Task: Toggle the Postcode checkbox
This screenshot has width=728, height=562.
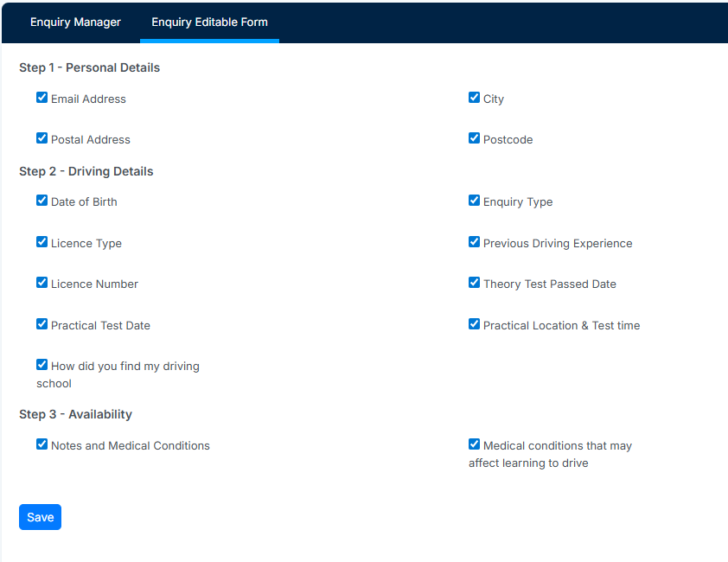Action: click(x=474, y=138)
